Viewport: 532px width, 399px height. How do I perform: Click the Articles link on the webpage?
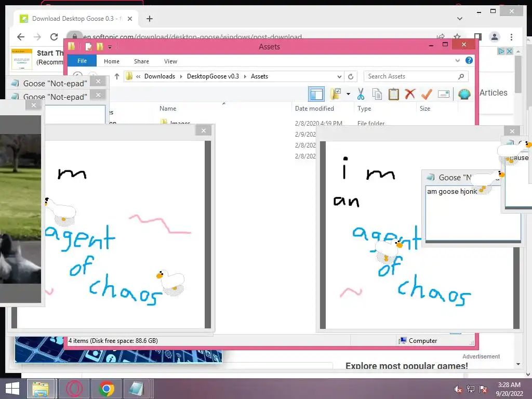pos(494,92)
